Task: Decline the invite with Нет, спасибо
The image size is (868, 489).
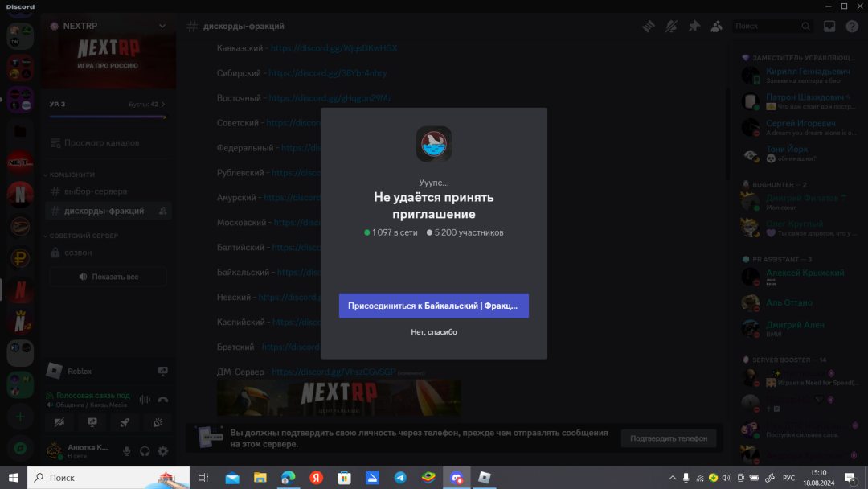Action: 434,331
